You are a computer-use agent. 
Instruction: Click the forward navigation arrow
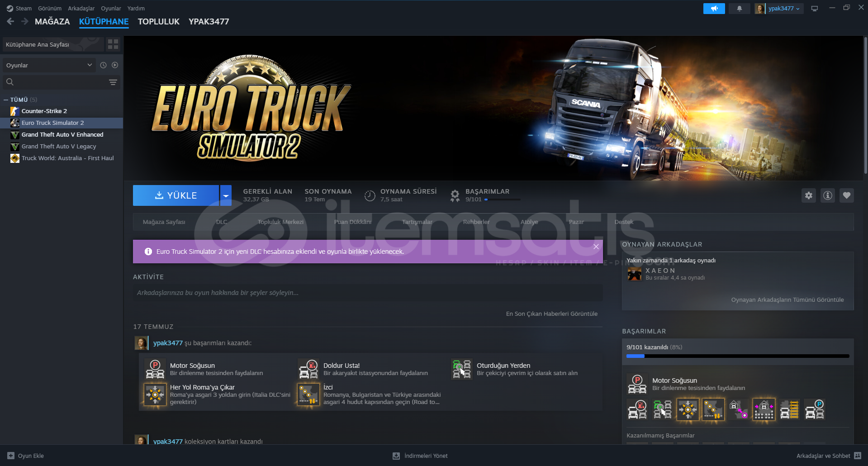[25, 21]
